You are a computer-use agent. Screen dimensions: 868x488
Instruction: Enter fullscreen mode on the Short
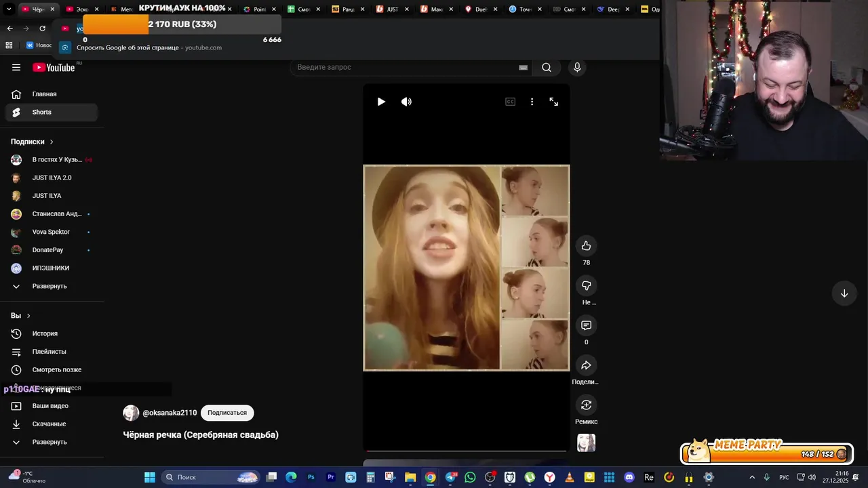pyautogui.click(x=553, y=102)
